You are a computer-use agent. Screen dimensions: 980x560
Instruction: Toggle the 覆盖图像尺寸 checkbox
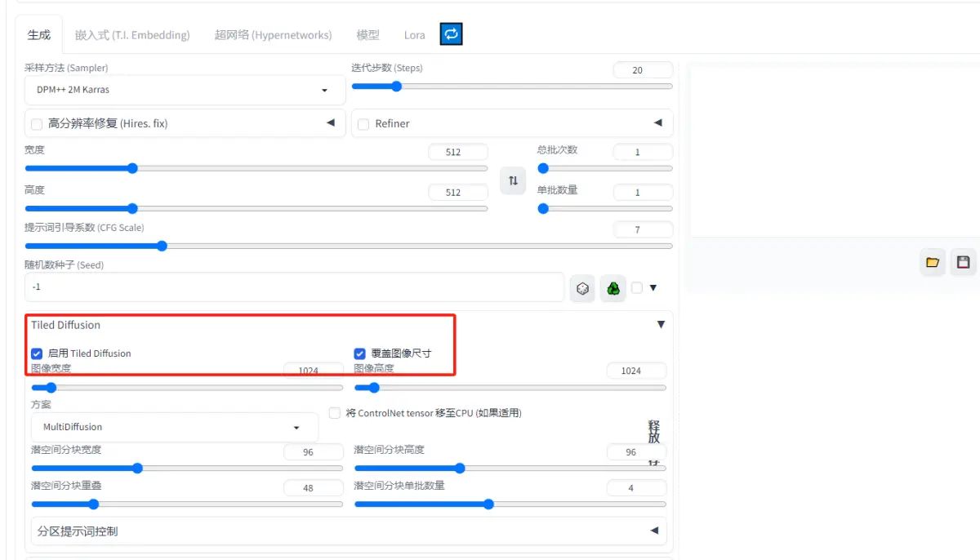pyautogui.click(x=359, y=353)
